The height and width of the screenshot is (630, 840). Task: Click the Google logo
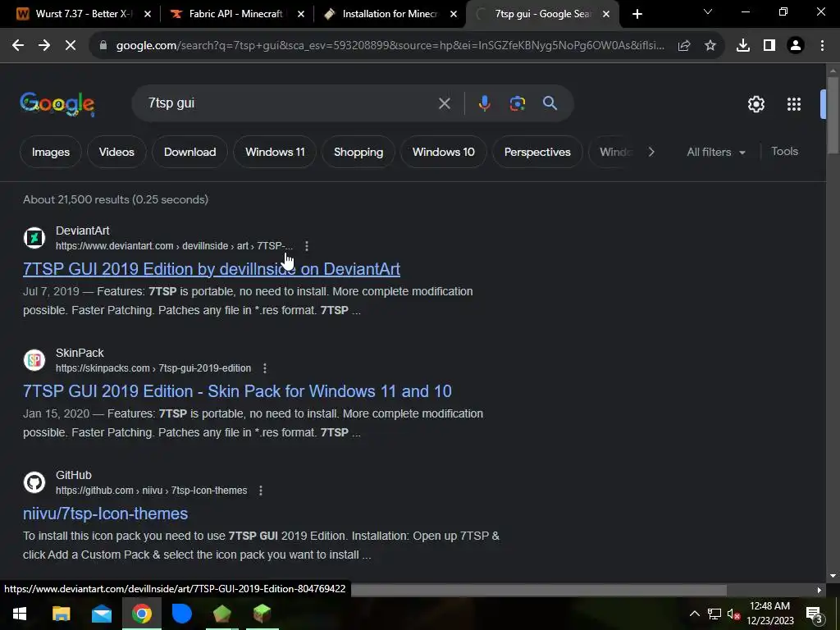point(57,104)
